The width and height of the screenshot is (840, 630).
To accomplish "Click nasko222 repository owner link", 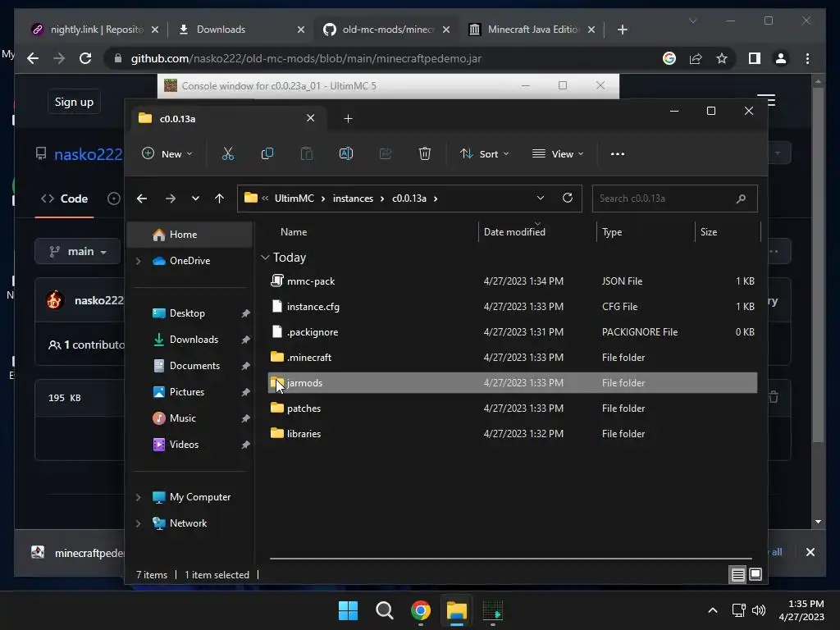I will [89, 154].
